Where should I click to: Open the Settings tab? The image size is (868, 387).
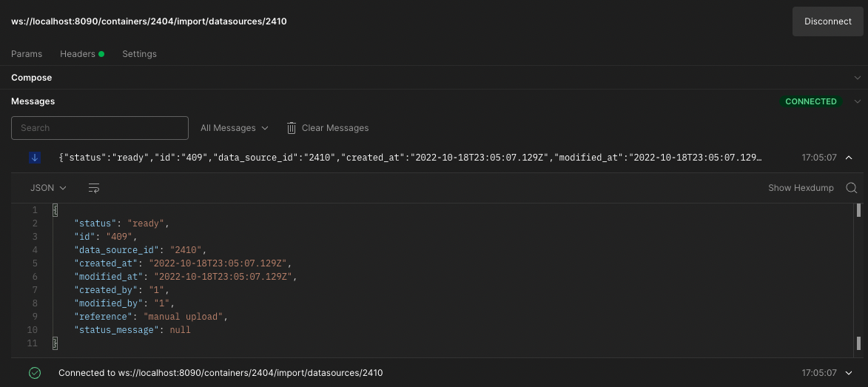tap(139, 54)
